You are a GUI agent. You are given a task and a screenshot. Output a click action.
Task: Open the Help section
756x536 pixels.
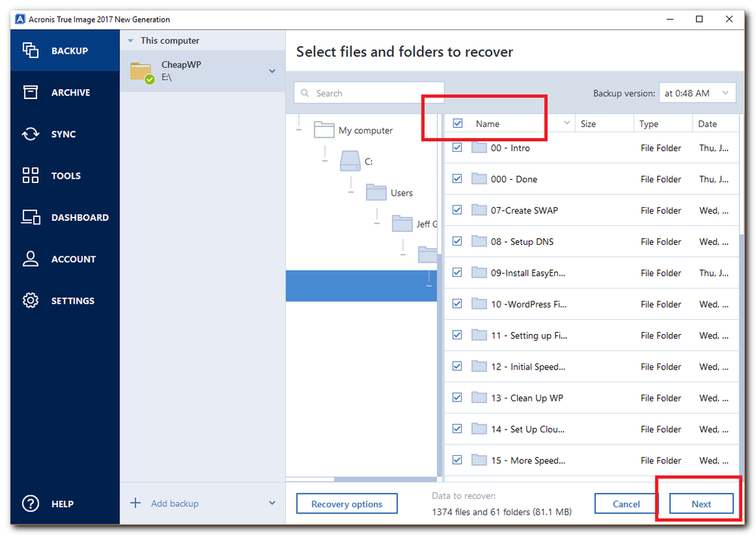pyautogui.click(x=65, y=503)
